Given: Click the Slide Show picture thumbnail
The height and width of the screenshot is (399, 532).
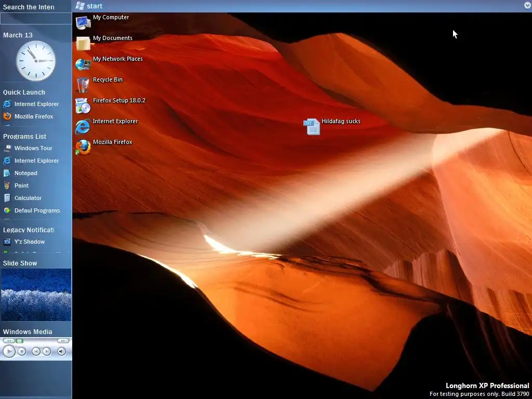Looking at the screenshot, I should (x=36, y=295).
